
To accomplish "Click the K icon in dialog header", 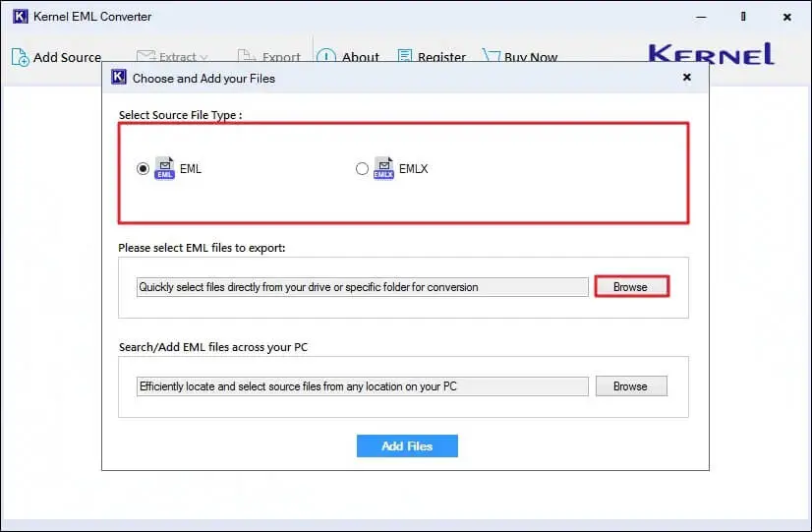I will [x=119, y=77].
